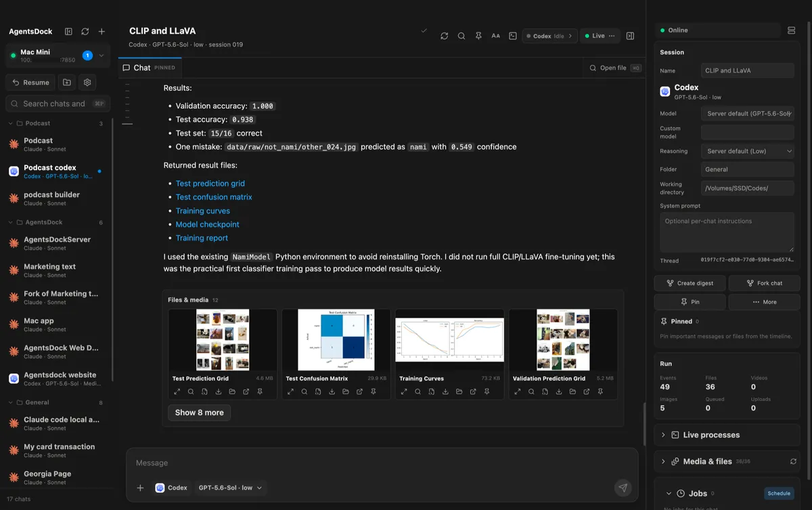Click Open file search button

(x=614, y=68)
